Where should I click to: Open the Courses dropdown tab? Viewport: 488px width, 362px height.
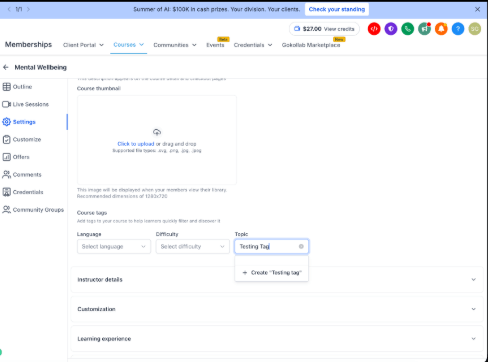click(x=129, y=45)
